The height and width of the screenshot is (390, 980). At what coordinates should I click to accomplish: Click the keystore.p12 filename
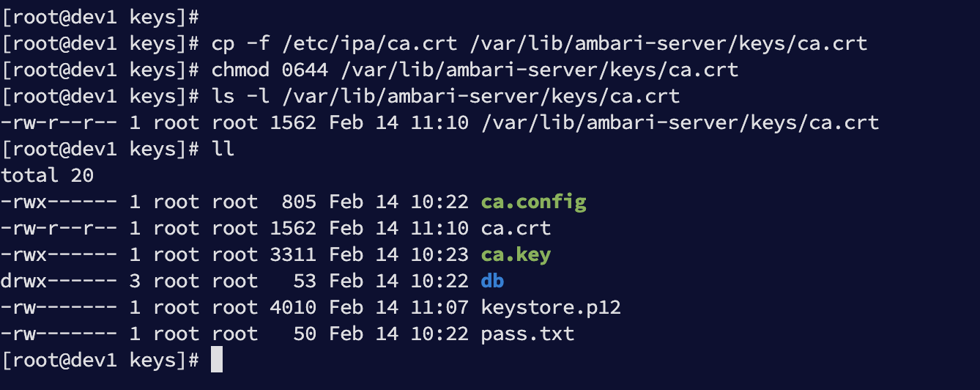(x=551, y=307)
